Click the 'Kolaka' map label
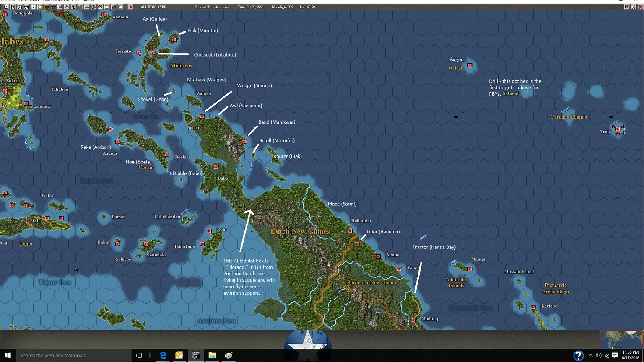This screenshot has width=644, height=362. 13,80
